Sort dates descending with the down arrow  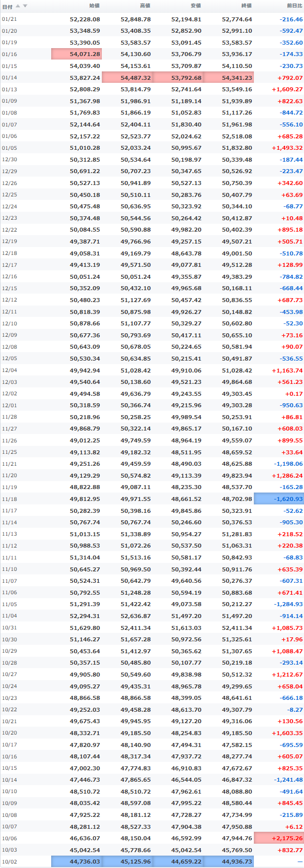25,6
